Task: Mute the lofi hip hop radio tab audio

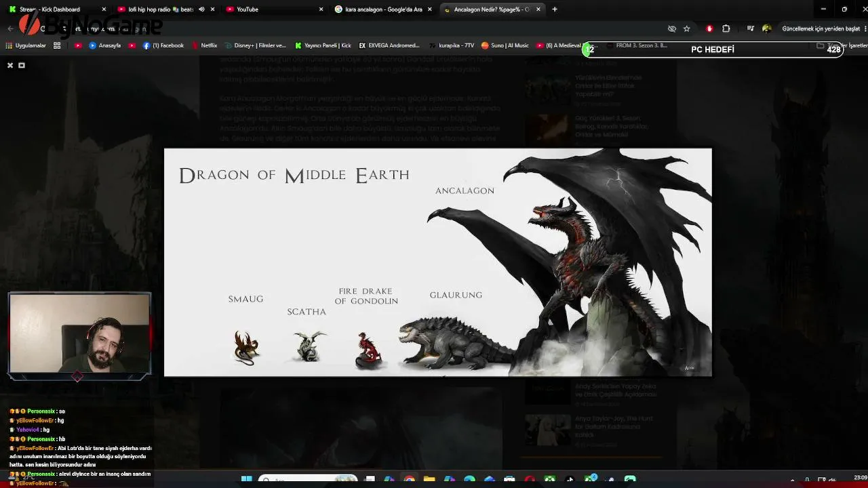Action: pos(201,9)
